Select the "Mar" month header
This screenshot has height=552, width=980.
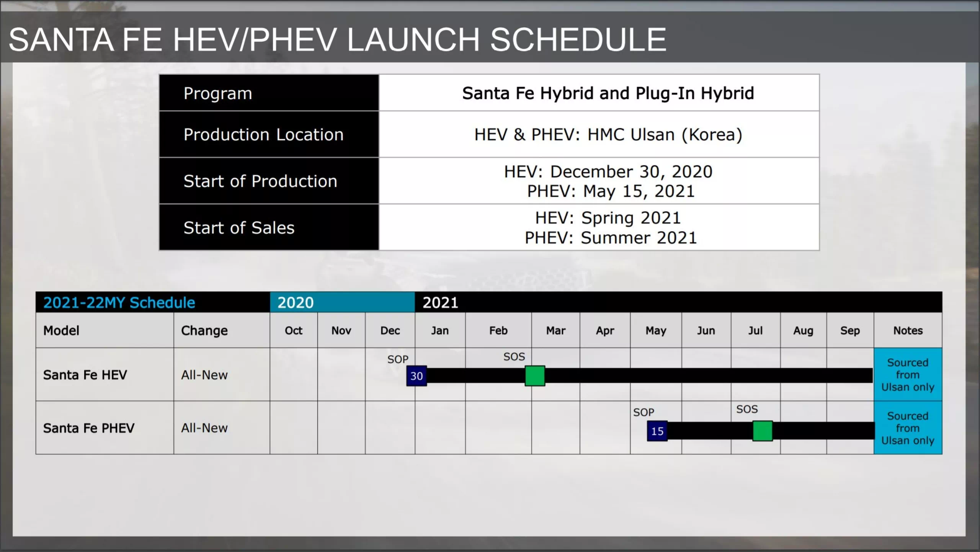point(556,330)
